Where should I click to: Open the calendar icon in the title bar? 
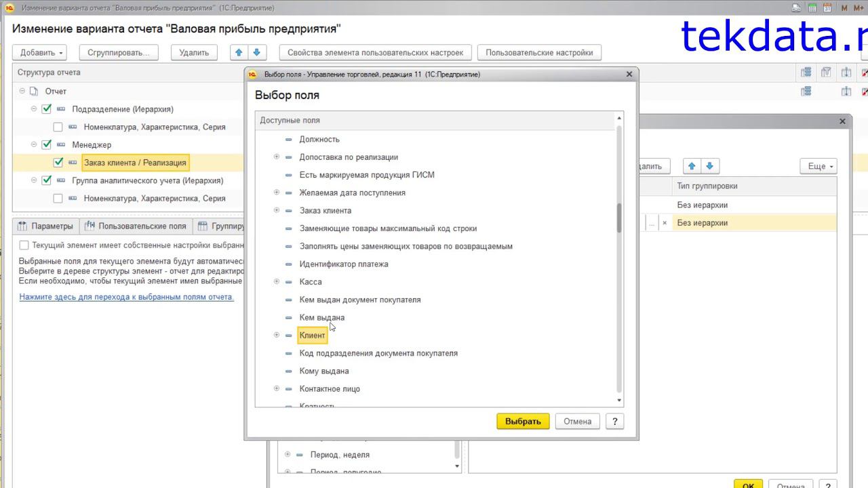pyautogui.click(x=827, y=8)
